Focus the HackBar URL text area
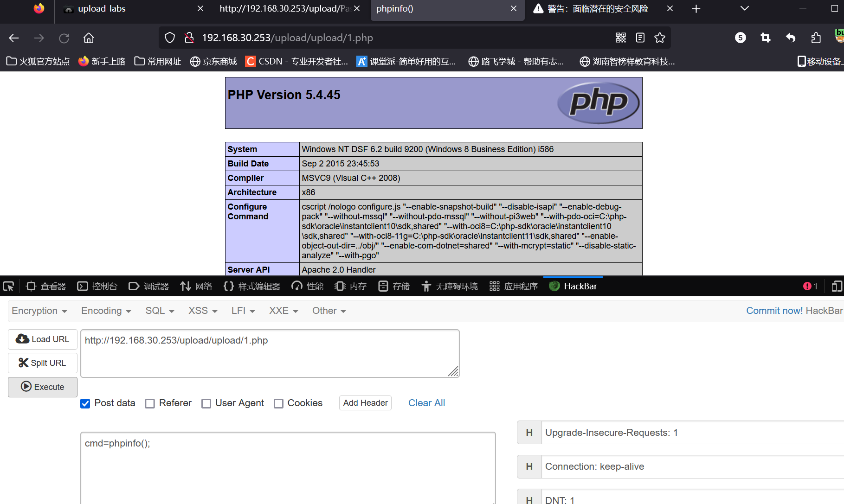This screenshot has height=504, width=844. click(270, 354)
